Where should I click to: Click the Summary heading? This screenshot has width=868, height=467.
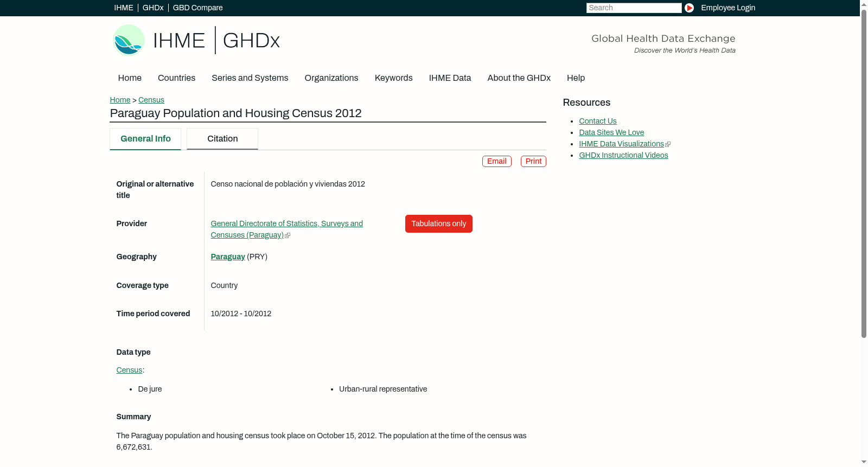pyautogui.click(x=133, y=417)
